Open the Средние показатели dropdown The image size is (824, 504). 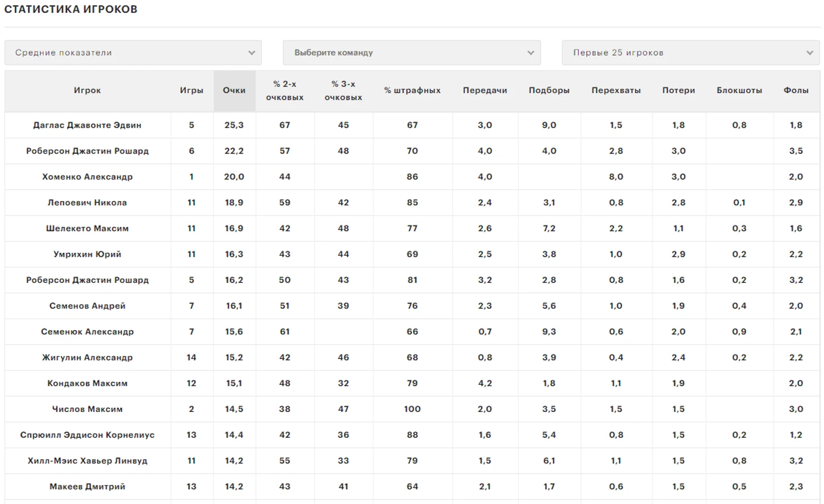pyautogui.click(x=133, y=52)
